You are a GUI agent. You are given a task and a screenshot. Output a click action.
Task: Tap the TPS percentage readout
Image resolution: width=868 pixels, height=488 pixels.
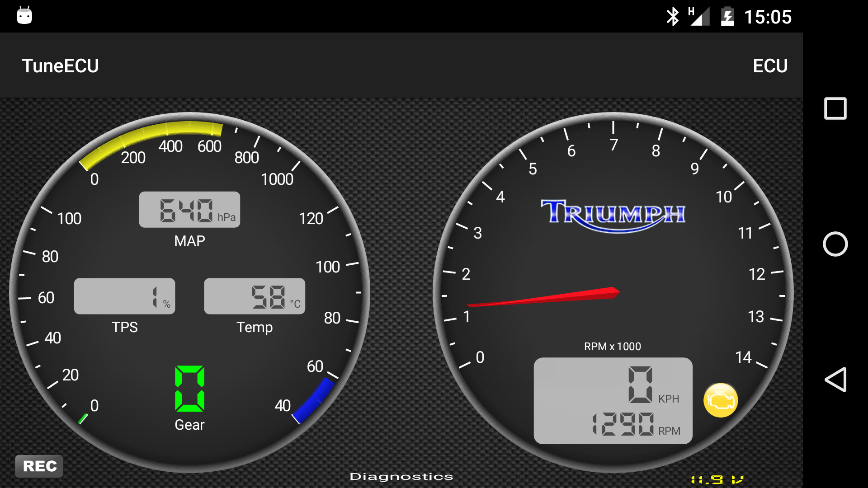coord(124,296)
